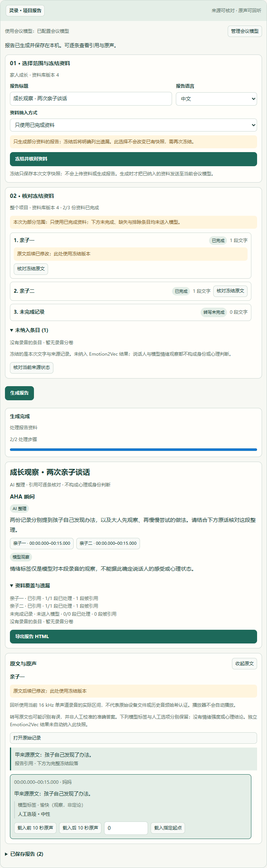
Task: Click the 生成报告 button
Action: (19, 393)
